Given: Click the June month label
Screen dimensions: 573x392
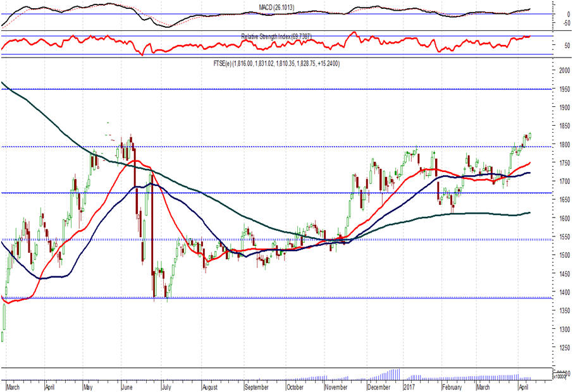Looking at the screenshot, I should coord(126,387).
